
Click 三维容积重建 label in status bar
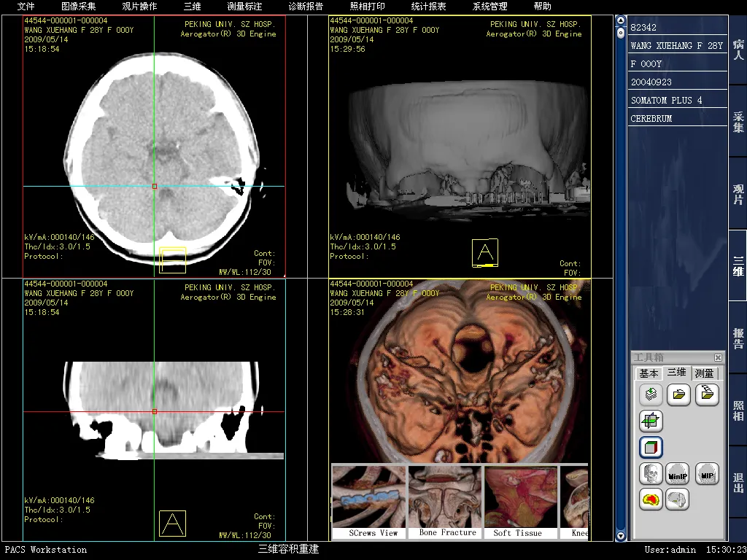click(x=288, y=549)
